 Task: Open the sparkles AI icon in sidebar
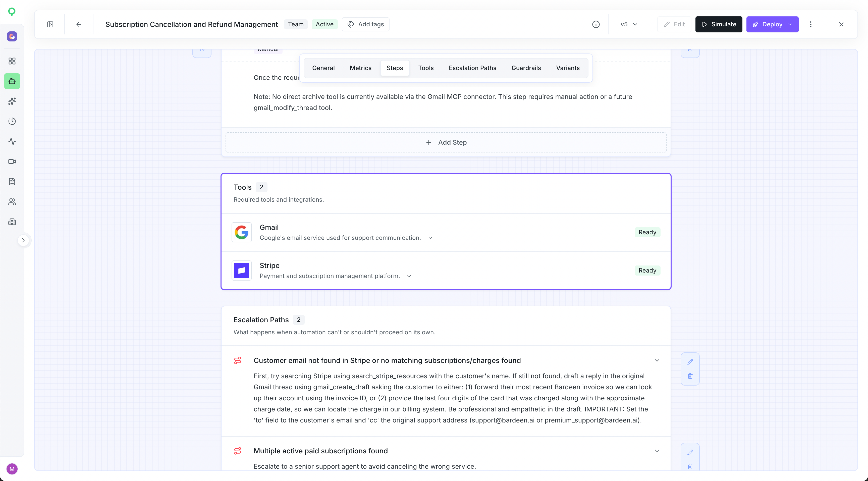(12, 101)
